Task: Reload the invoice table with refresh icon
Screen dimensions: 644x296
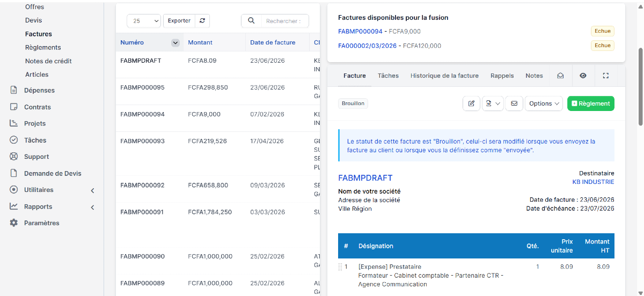Action: coord(202,21)
